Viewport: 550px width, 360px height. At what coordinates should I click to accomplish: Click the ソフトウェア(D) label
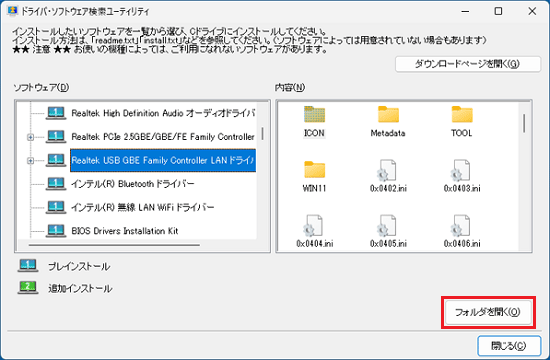[41, 87]
